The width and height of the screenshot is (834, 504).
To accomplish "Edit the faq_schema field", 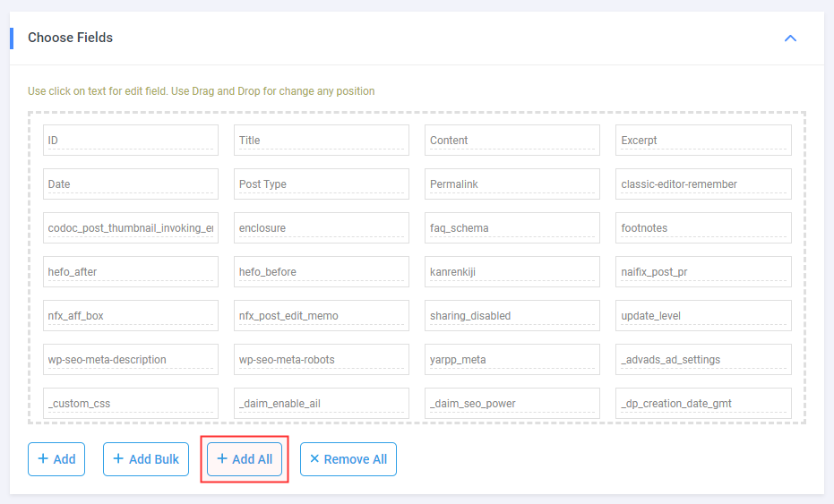I will [512, 228].
